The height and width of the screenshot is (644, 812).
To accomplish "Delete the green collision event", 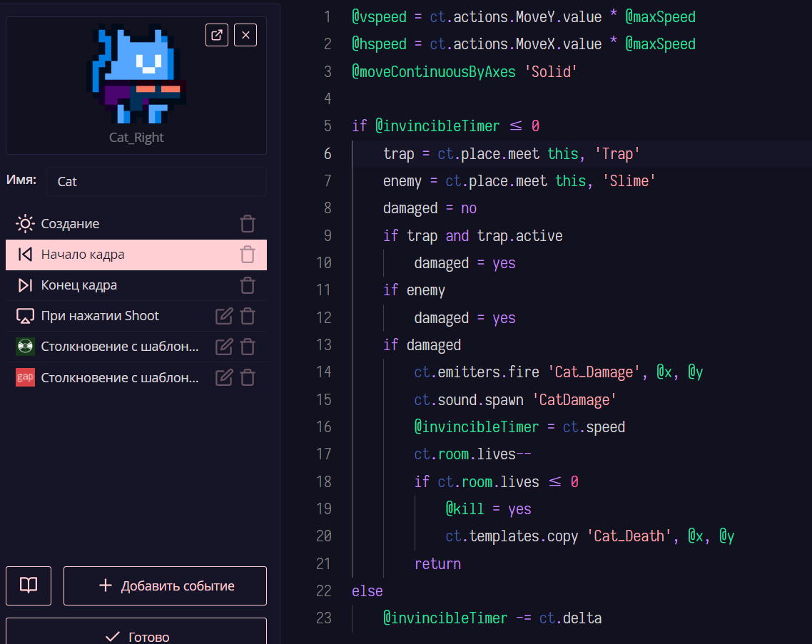I will tap(248, 347).
